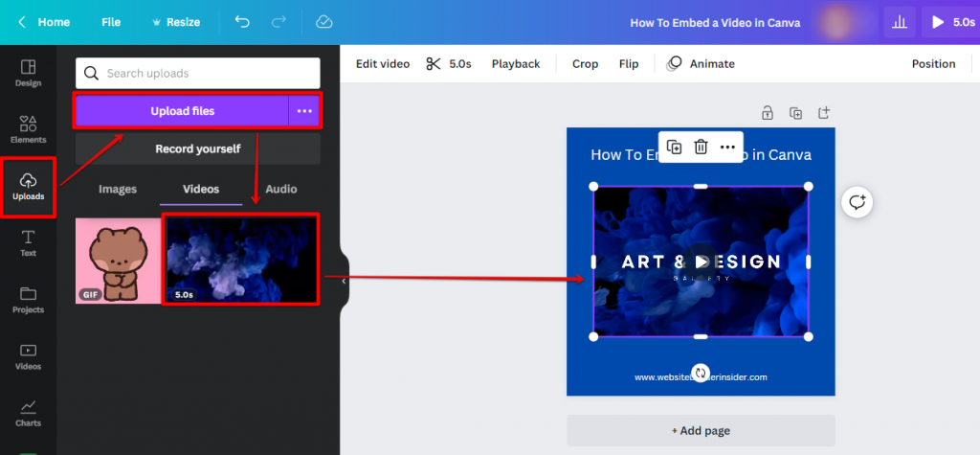Click the add comment bubble icon
This screenshot has height=455, width=980.
click(857, 202)
